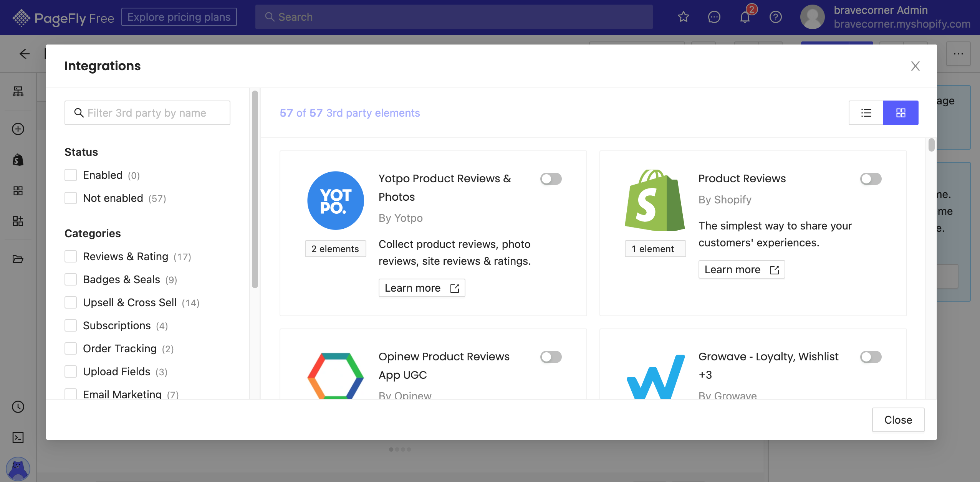The width and height of the screenshot is (980, 482).
Task: Check the Badges & Seals category
Action: click(71, 279)
